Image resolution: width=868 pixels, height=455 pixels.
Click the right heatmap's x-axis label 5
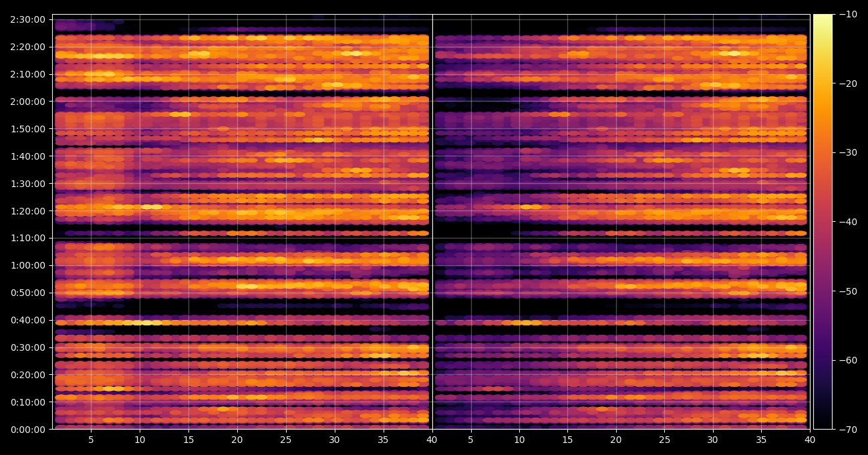[470, 440]
